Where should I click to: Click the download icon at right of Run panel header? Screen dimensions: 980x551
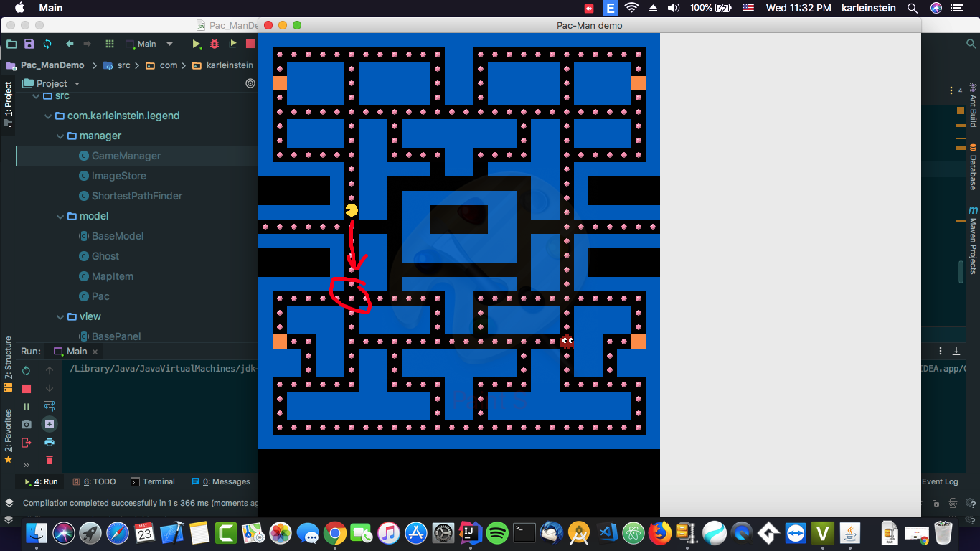click(x=956, y=351)
